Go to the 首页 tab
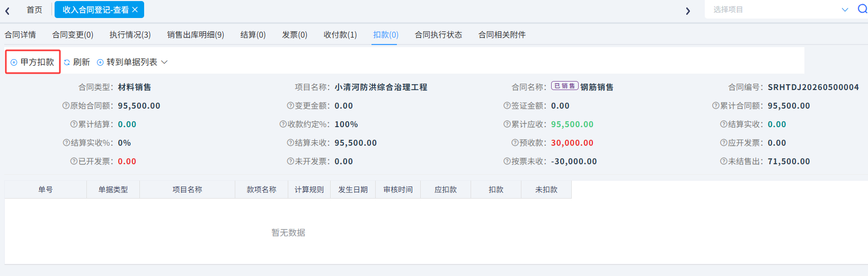The image size is (868, 276). pyautogui.click(x=34, y=10)
